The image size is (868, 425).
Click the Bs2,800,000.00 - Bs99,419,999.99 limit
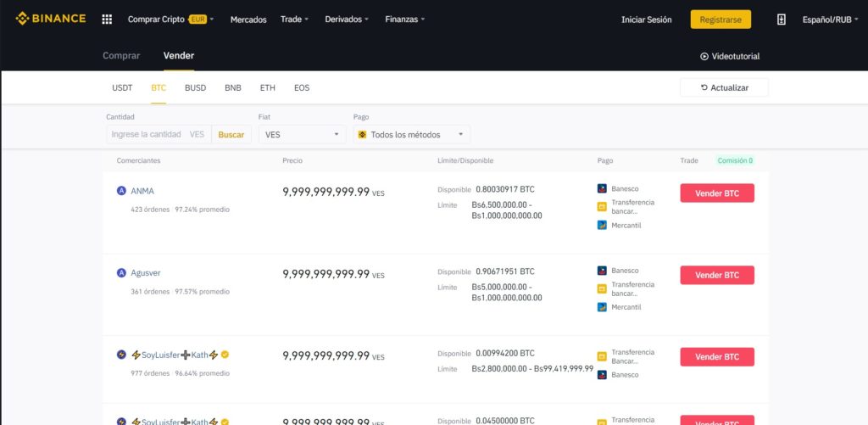point(532,368)
